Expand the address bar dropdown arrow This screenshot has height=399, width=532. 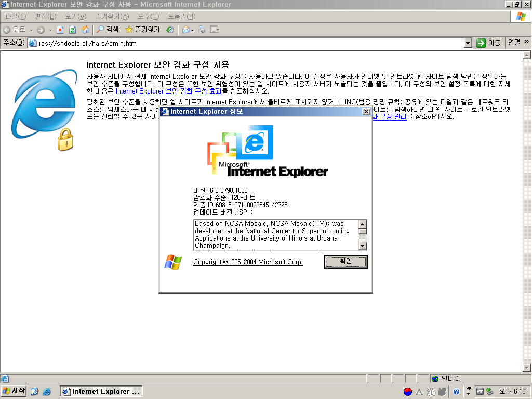point(468,43)
